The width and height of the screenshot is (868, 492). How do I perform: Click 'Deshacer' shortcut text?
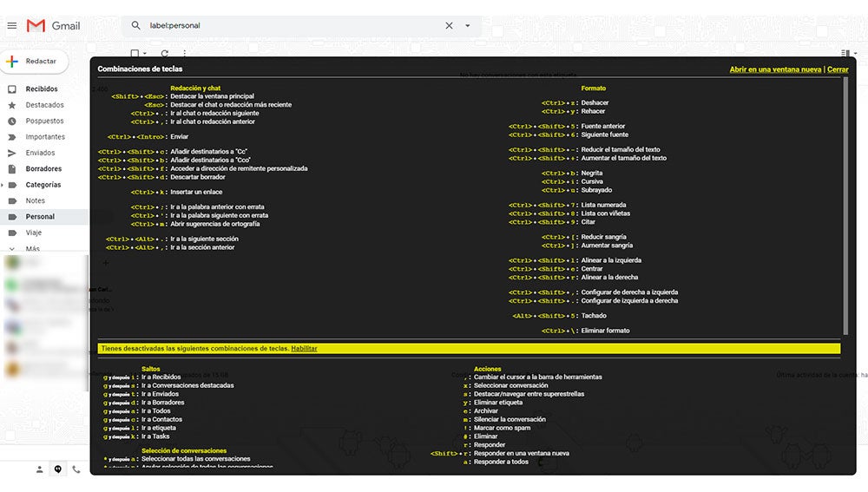click(595, 103)
